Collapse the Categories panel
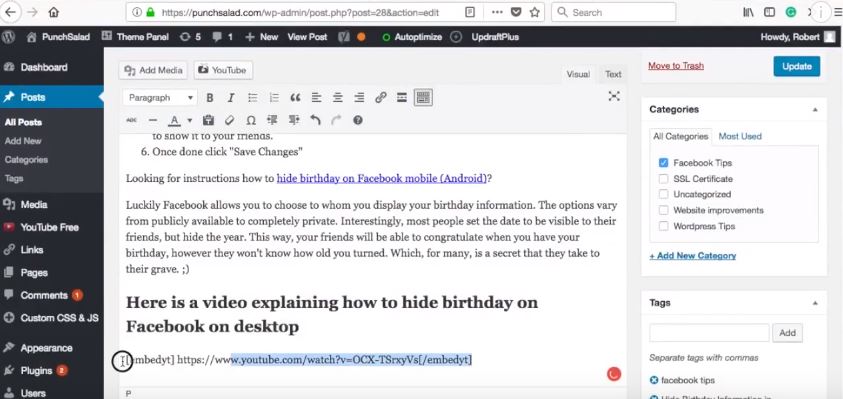 point(815,110)
